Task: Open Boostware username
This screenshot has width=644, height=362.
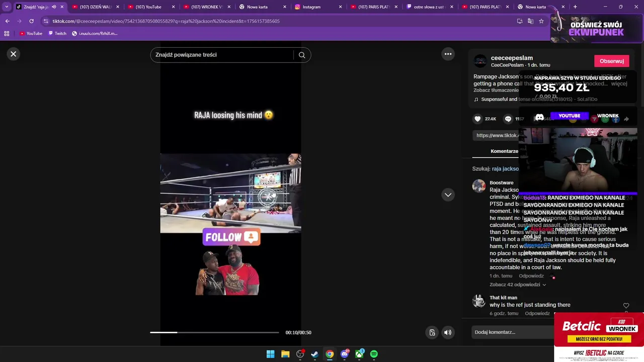Action: click(x=501, y=183)
